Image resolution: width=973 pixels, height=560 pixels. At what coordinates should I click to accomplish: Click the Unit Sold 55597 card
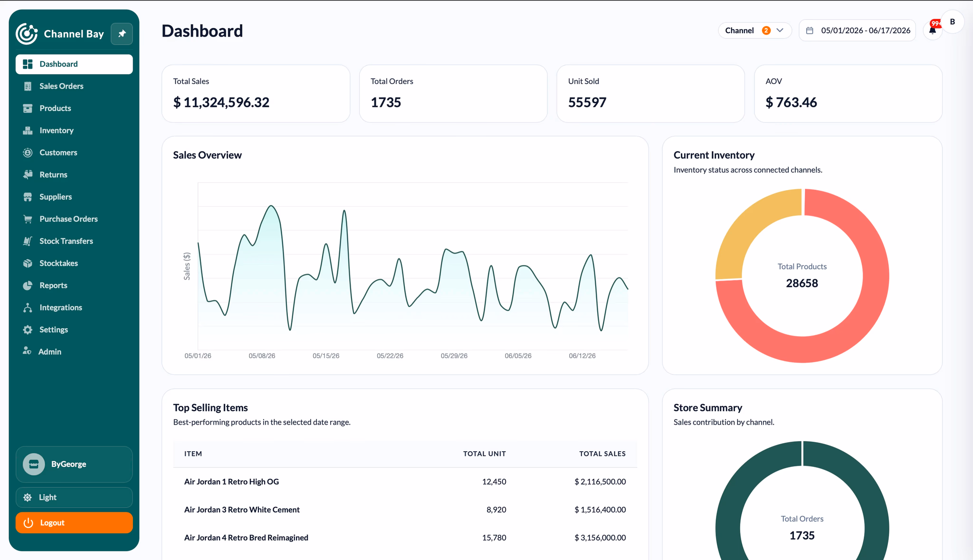(650, 94)
